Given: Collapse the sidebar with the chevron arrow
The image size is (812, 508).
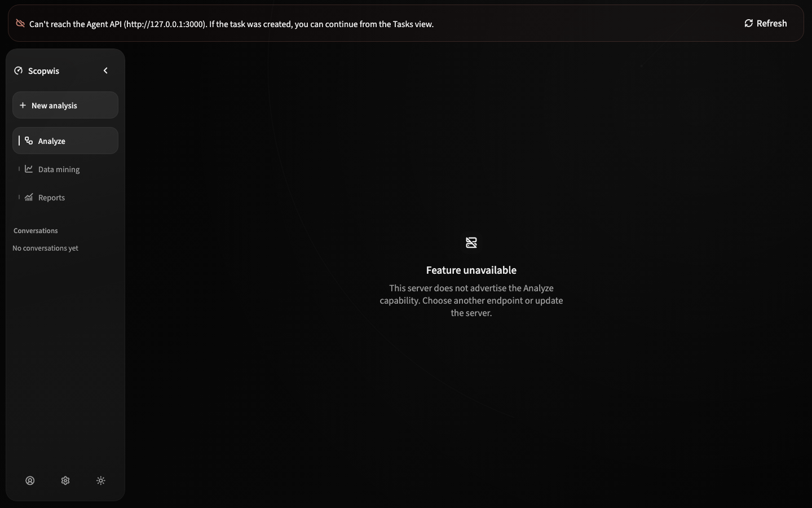Looking at the screenshot, I should pyautogui.click(x=105, y=71).
